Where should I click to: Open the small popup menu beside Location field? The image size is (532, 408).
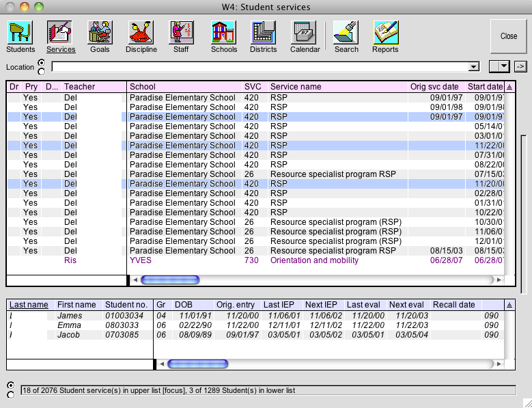coord(500,66)
